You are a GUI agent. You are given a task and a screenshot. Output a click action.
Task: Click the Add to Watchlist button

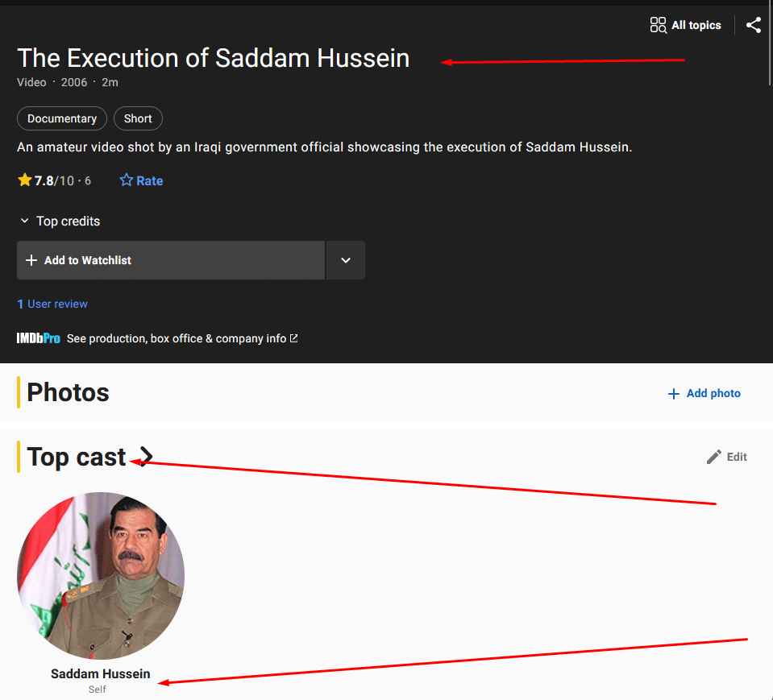pos(171,260)
